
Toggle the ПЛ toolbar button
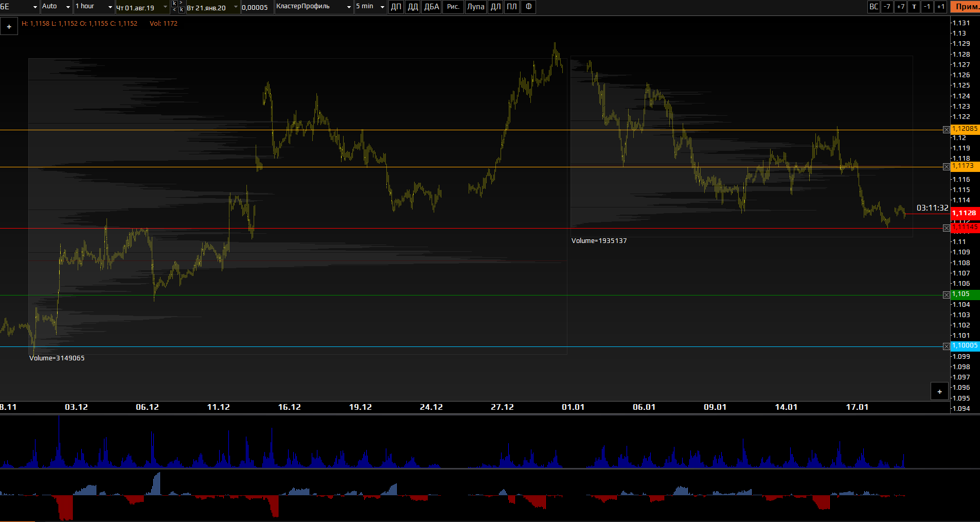512,7
